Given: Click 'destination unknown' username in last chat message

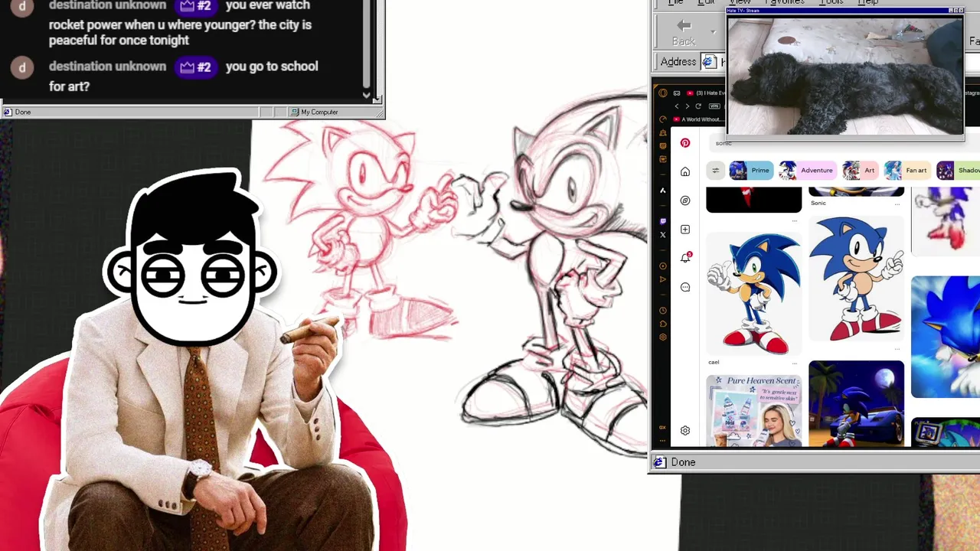Looking at the screenshot, I should coord(107,67).
